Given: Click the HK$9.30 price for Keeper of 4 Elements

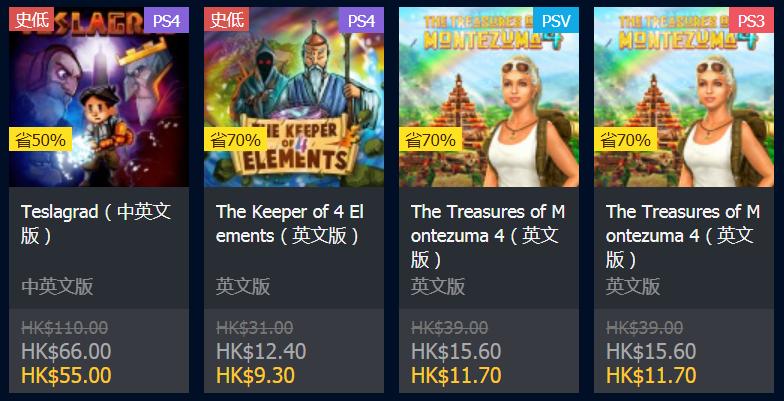Looking at the screenshot, I should click(x=256, y=376).
